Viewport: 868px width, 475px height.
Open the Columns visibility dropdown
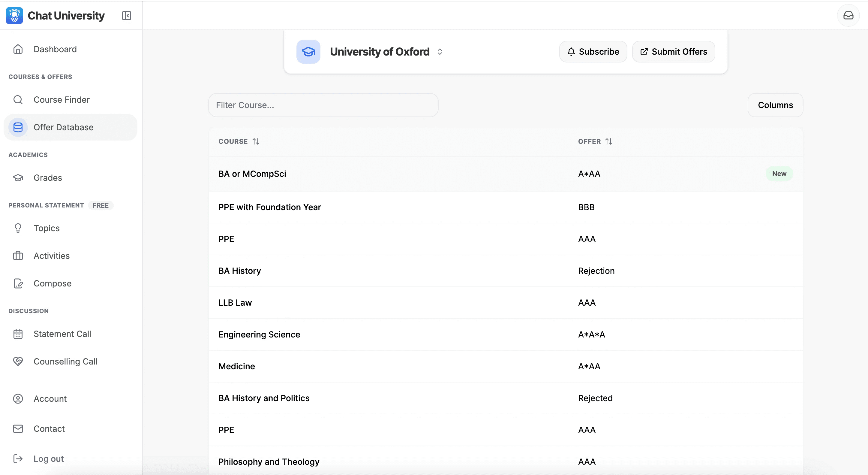coord(775,105)
